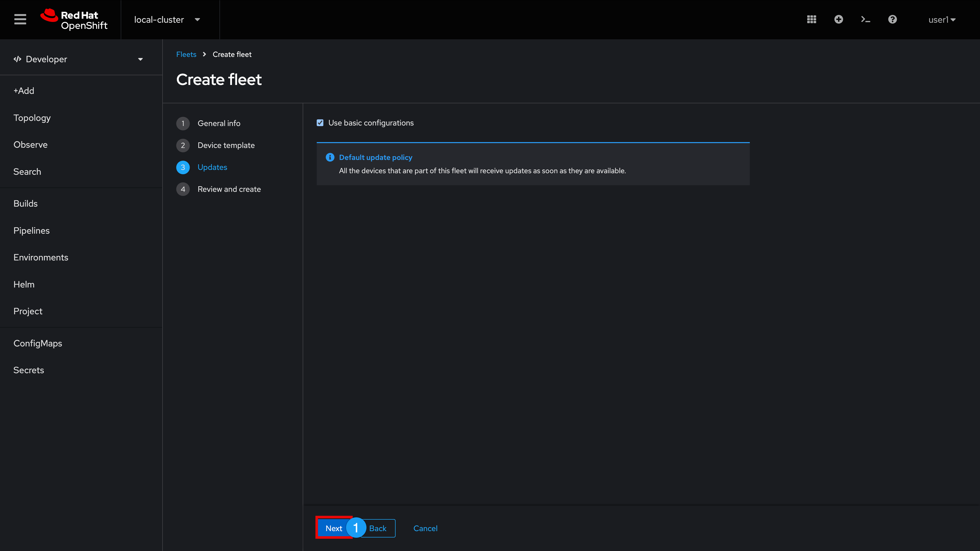
Task: Open Project in sidebar
Action: click(28, 311)
